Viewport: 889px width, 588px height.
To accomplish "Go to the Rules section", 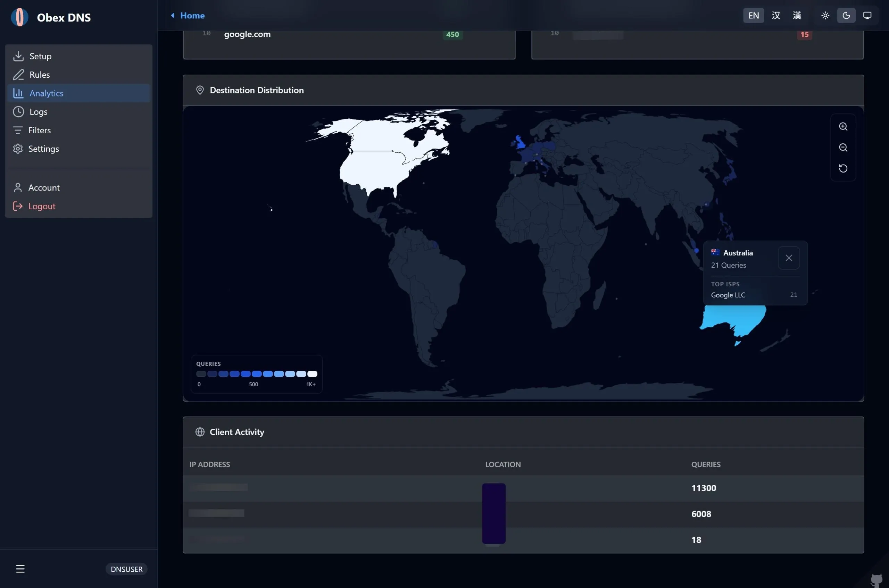I will coord(78,75).
